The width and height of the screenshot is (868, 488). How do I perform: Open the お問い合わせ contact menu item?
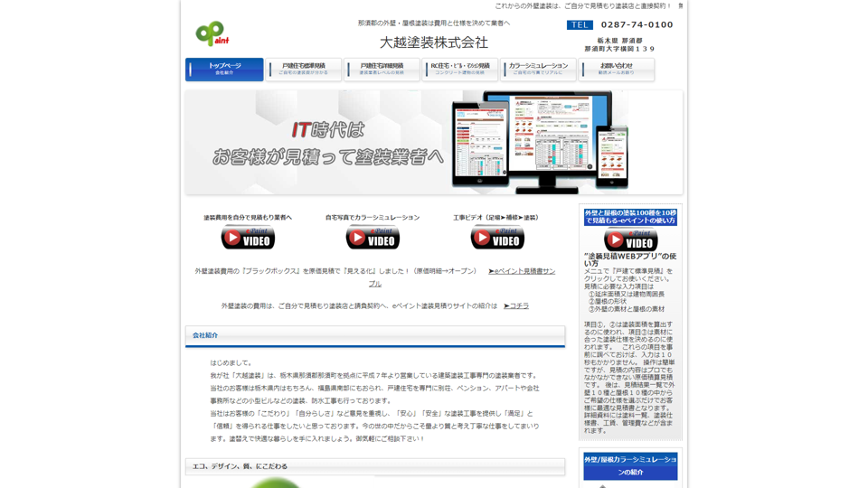(616, 69)
